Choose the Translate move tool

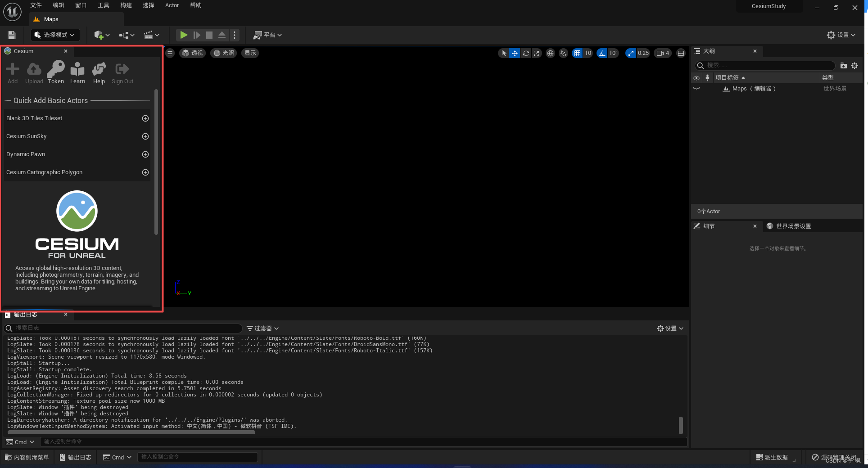click(x=515, y=53)
